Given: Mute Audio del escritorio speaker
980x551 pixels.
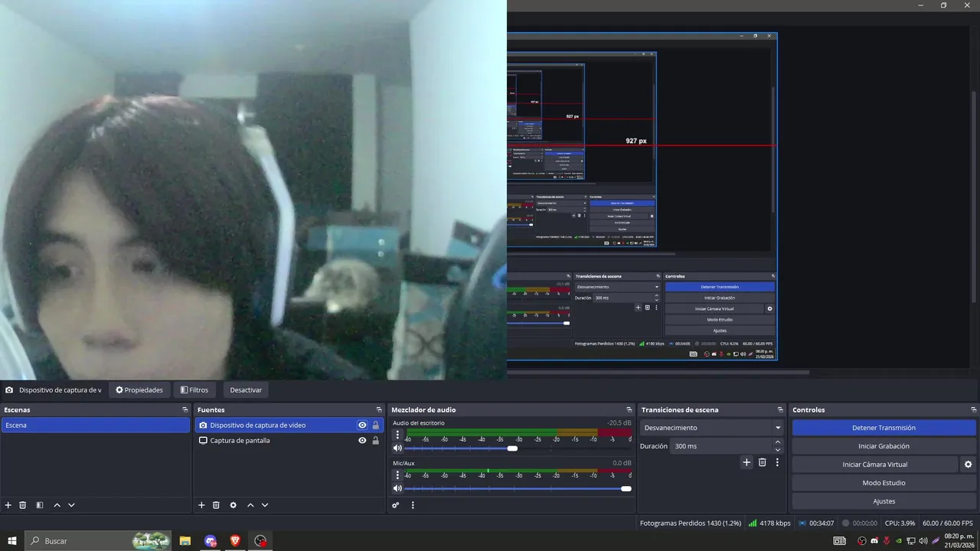Looking at the screenshot, I should 397,448.
